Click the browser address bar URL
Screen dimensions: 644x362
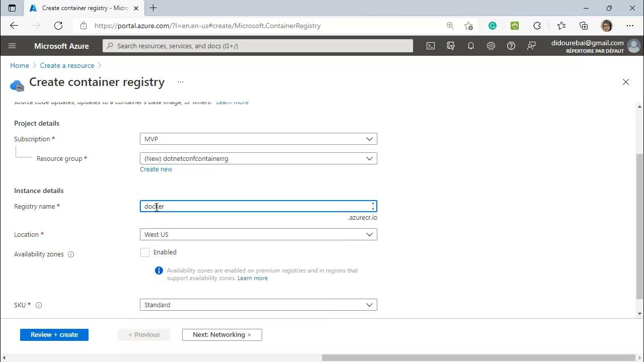pos(207,26)
